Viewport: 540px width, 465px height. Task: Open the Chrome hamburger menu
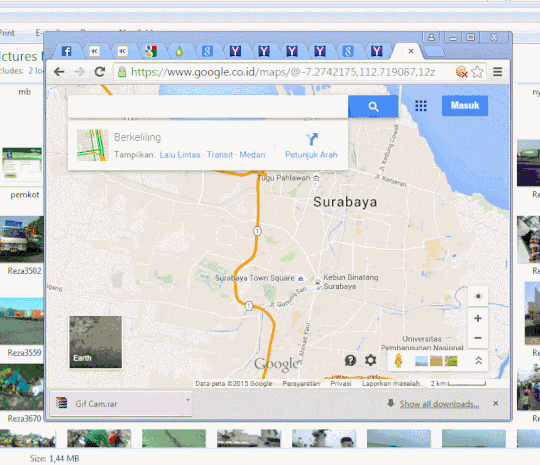pyautogui.click(x=497, y=72)
